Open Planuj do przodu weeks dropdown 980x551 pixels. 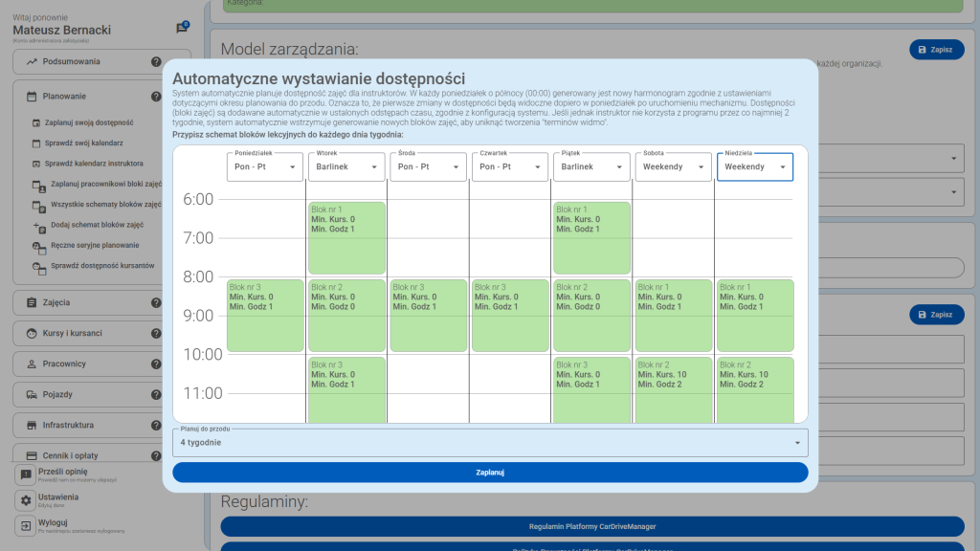[x=490, y=443]
